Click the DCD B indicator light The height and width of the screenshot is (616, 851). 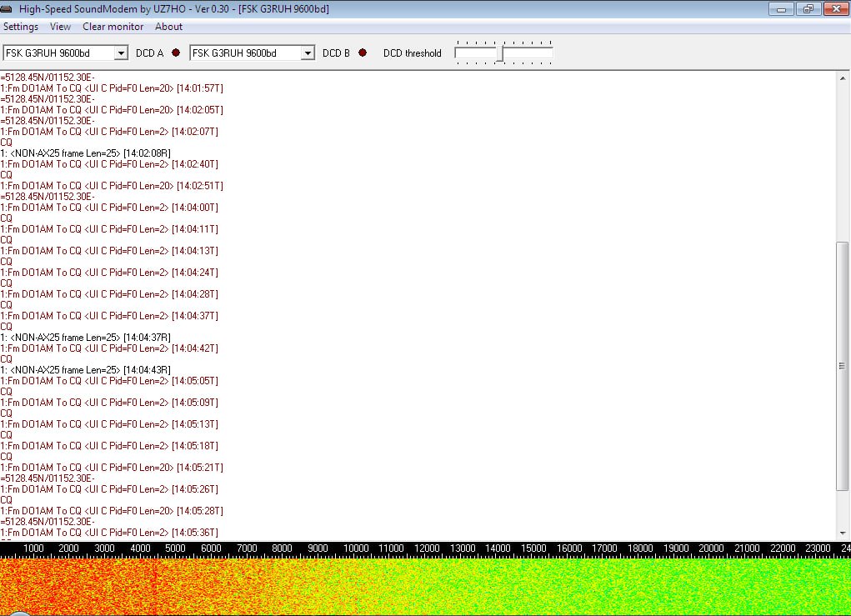click(x=363, y=53)
